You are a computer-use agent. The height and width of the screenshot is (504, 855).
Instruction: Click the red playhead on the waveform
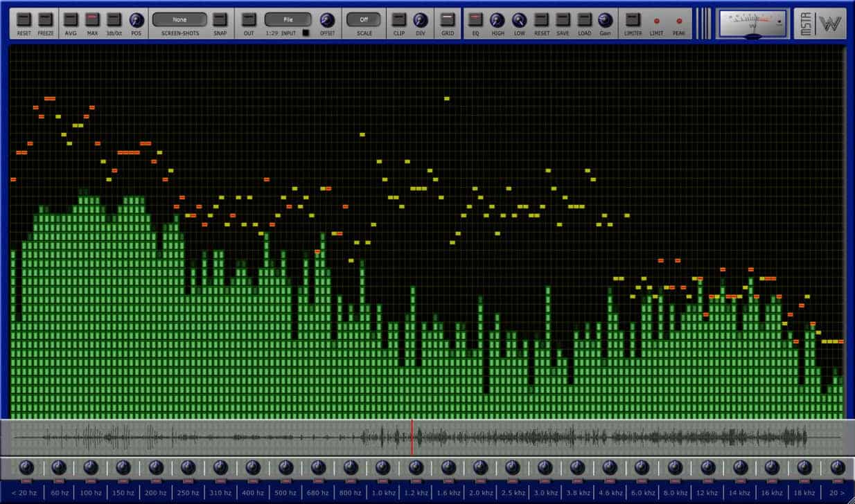412,437
